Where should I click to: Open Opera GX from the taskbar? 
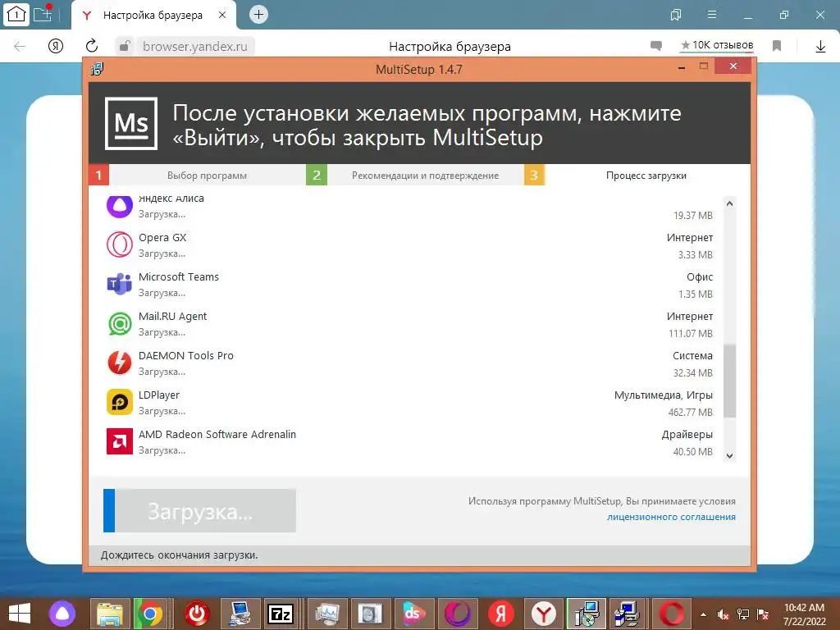458,614
